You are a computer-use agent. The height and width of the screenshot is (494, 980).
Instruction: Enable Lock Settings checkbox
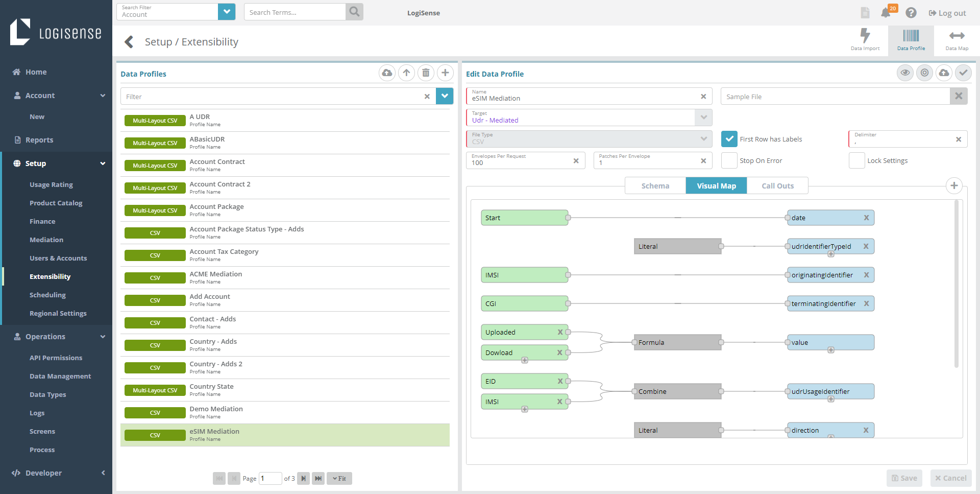point(856,160)
